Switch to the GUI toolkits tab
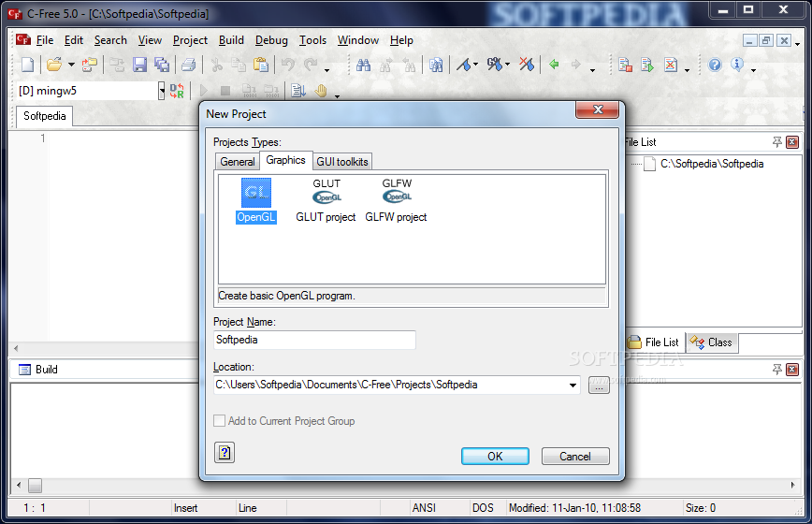Screen dimensions: 812x524 (342, 162)
